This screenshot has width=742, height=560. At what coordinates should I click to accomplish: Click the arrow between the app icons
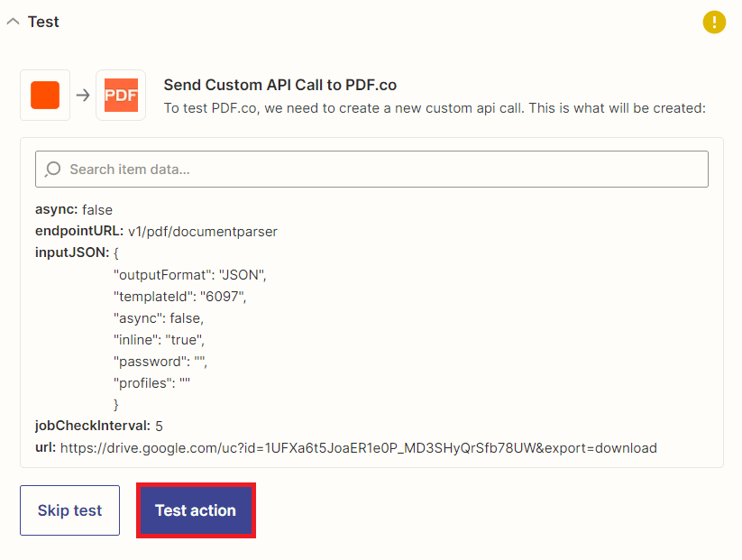point(83,93)
